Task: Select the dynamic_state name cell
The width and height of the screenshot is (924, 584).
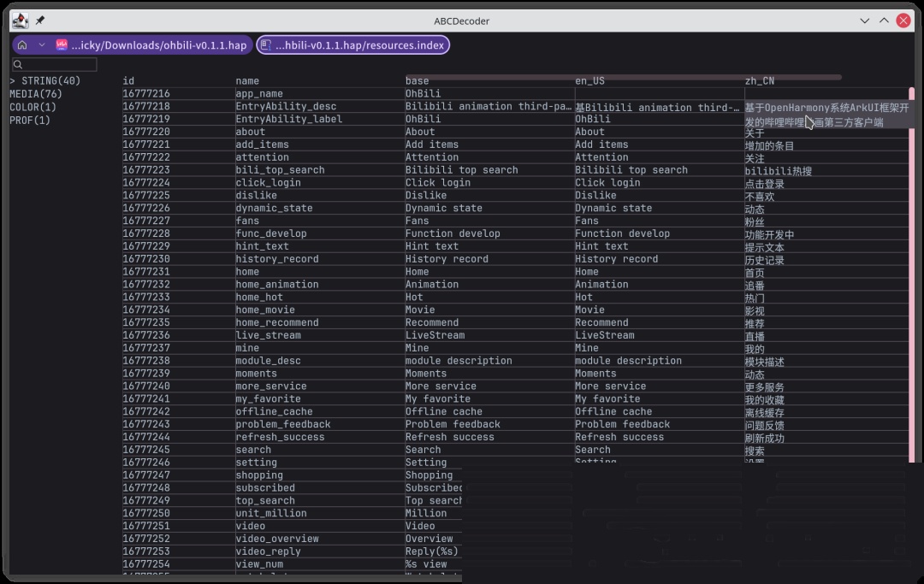Action: coord(274,209)
